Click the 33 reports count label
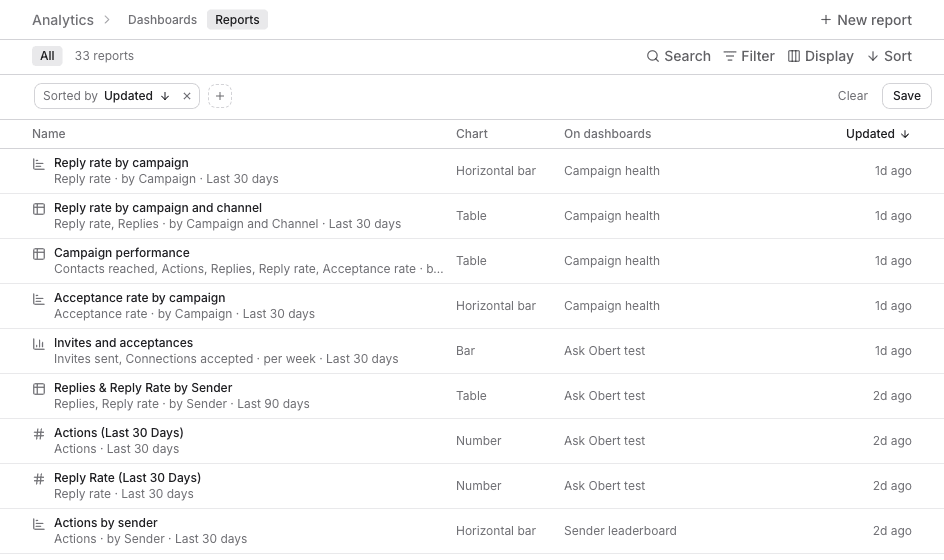 pyautogui.click(x=104, y=56)
